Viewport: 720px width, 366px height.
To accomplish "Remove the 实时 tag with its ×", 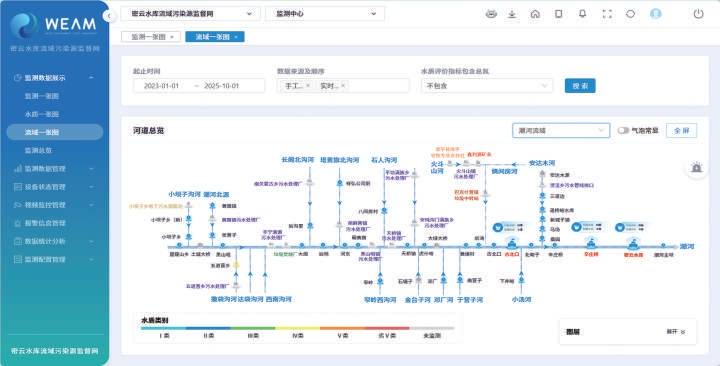I will pyautogui.click(x=343, y=85).
